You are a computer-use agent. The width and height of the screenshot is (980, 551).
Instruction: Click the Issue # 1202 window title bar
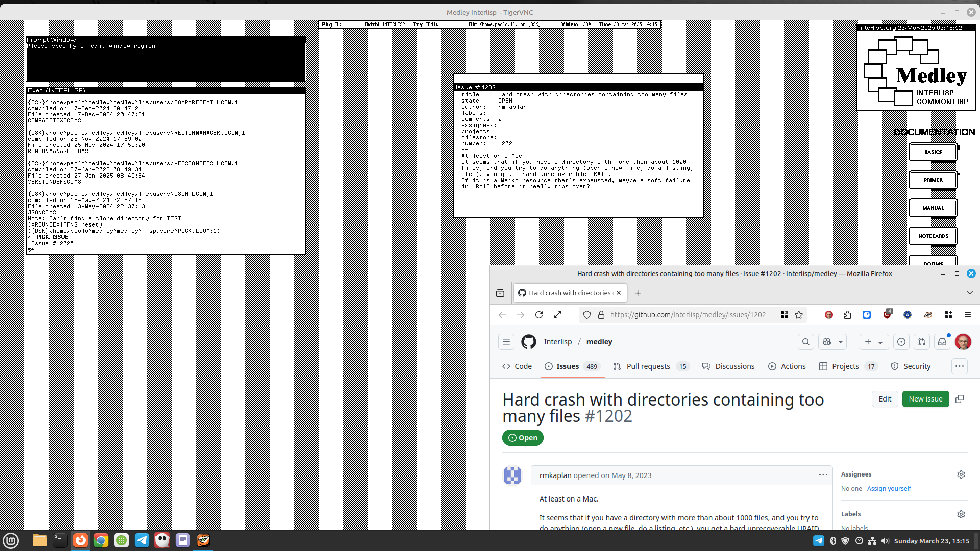pos(579,87)
